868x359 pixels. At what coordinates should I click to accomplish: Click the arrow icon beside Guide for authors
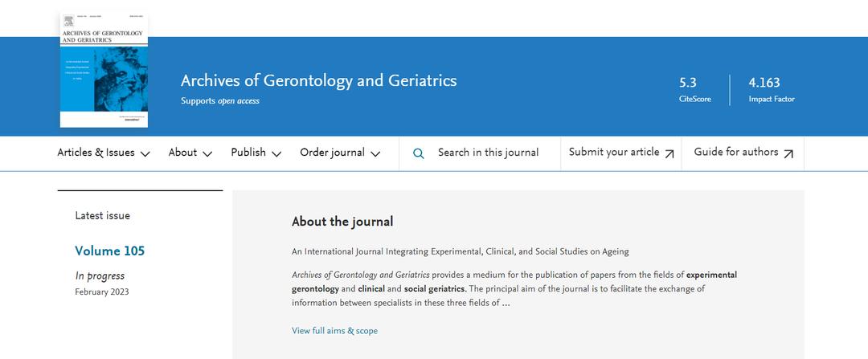[x=788, y=153]
